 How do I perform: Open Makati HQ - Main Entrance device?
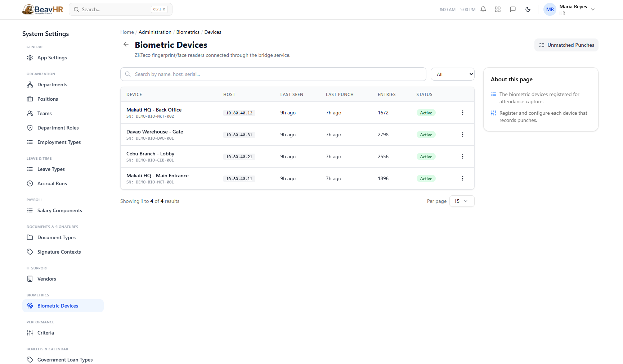click(157, 176)
